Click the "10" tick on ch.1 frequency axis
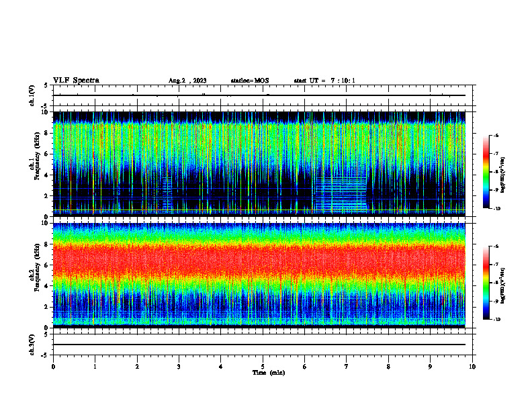532x411 pixels. tap(45, 112)
